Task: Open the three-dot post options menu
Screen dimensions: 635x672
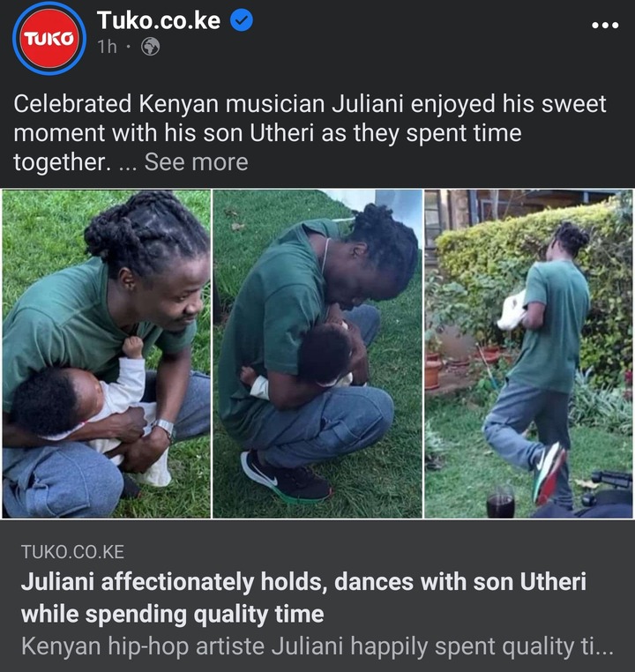Action: pyautogui.click(x=605, y=26)
